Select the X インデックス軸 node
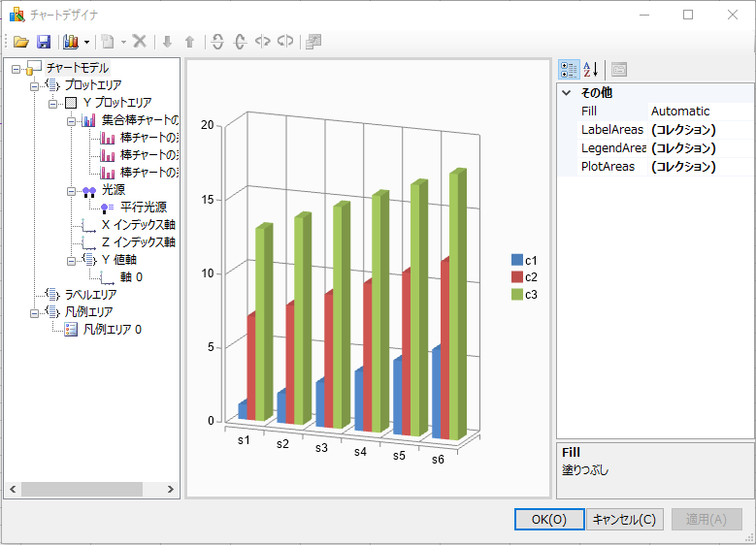Viewport: 756px width, 545px height. tap(138, 225)
